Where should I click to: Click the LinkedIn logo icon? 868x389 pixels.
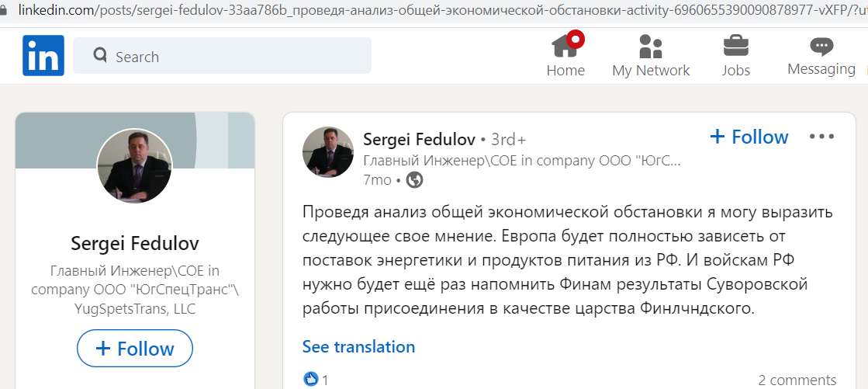[43, 55]
